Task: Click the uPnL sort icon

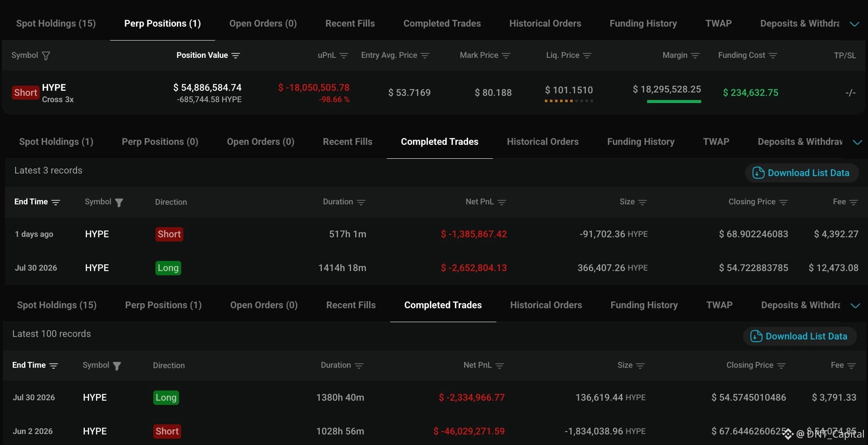Action: (344, 56)
